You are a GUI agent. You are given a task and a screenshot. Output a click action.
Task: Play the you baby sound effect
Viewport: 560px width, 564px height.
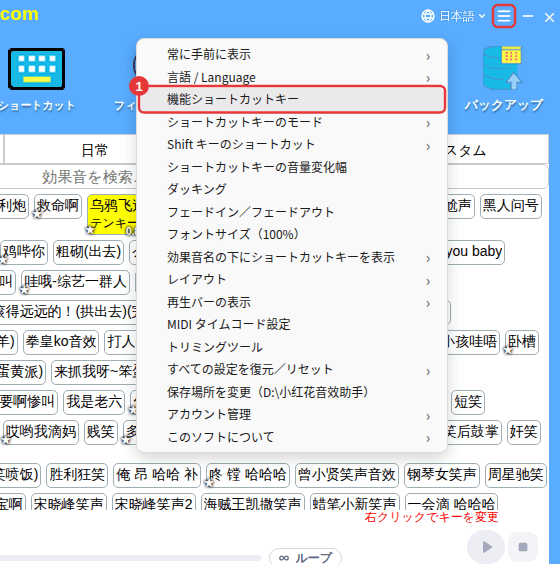pyautogui.click(x=475, y=252)
